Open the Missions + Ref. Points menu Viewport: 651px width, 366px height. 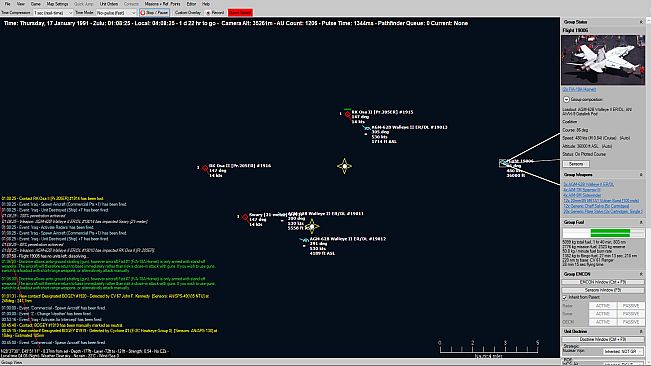click(x=162, y=4)
